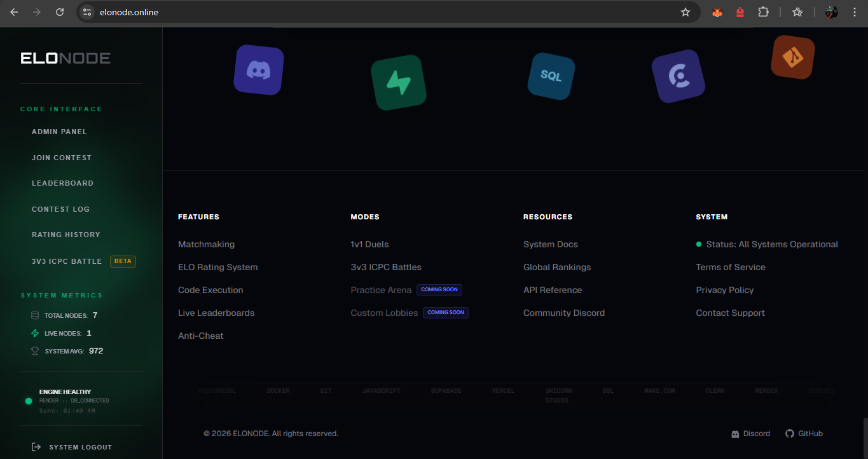Click the green Engine Healthy status dot
This screenshot has height=459, width=868.
click(28, 401)
